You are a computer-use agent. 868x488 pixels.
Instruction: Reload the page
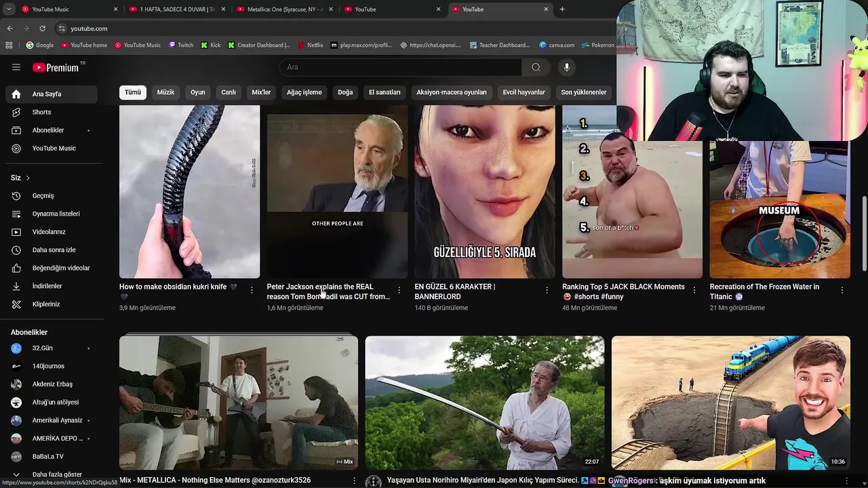click(x=42, y=28)
